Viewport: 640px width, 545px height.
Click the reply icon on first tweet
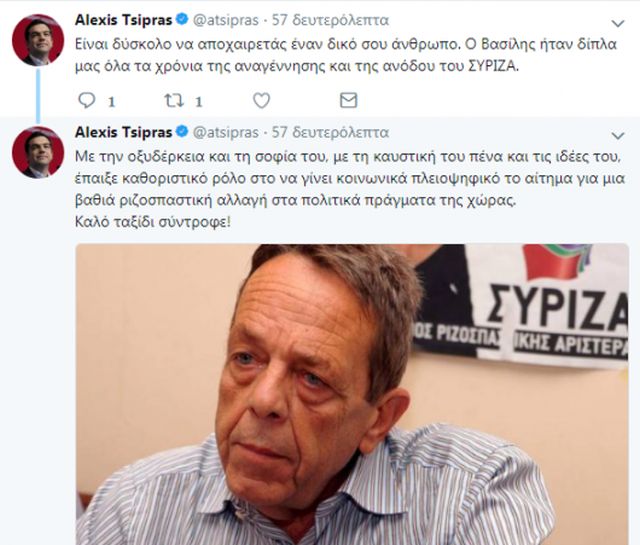pyautogui.click(x=87, y=100)
